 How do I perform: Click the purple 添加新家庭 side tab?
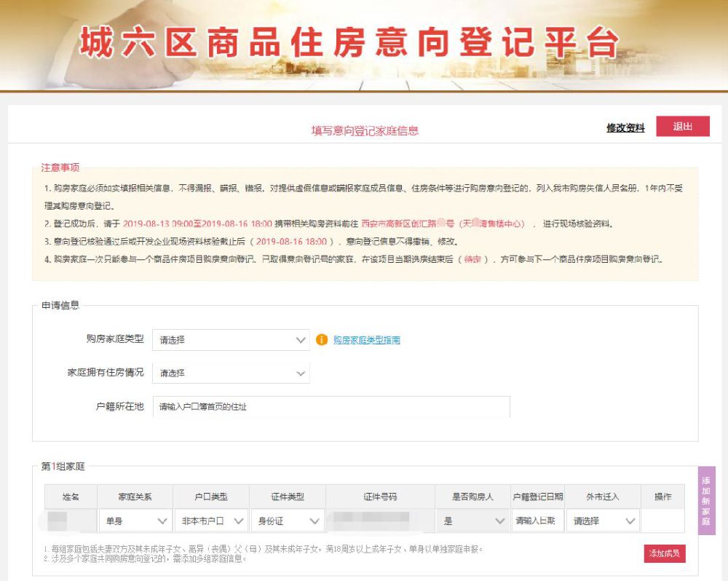(706, 501)
